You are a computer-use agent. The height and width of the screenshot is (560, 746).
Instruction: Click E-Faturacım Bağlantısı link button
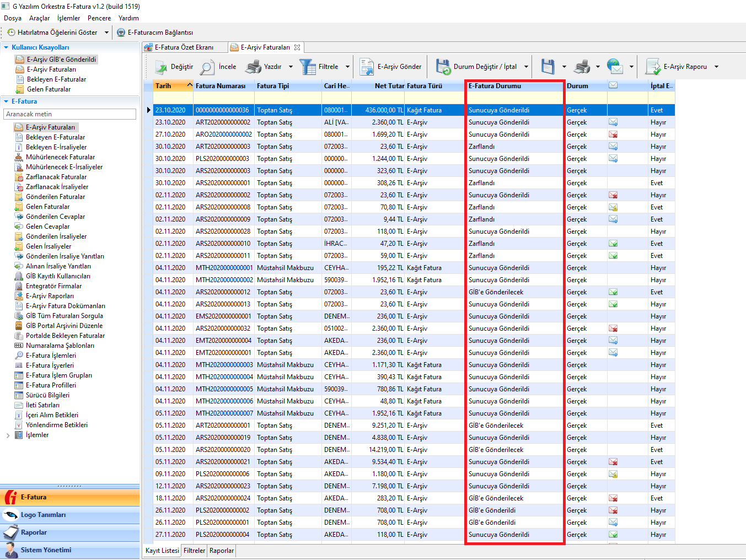click(155, 33)
